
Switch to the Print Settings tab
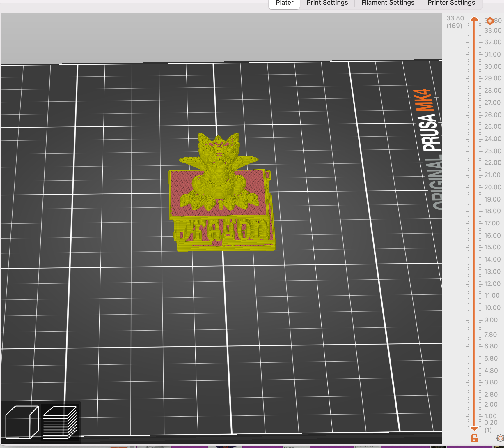[327, 3]
